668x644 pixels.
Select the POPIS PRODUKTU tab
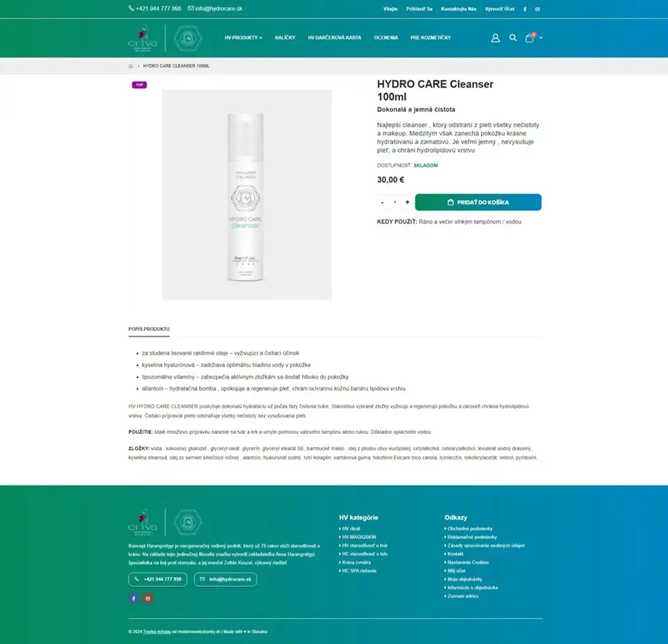149,329
